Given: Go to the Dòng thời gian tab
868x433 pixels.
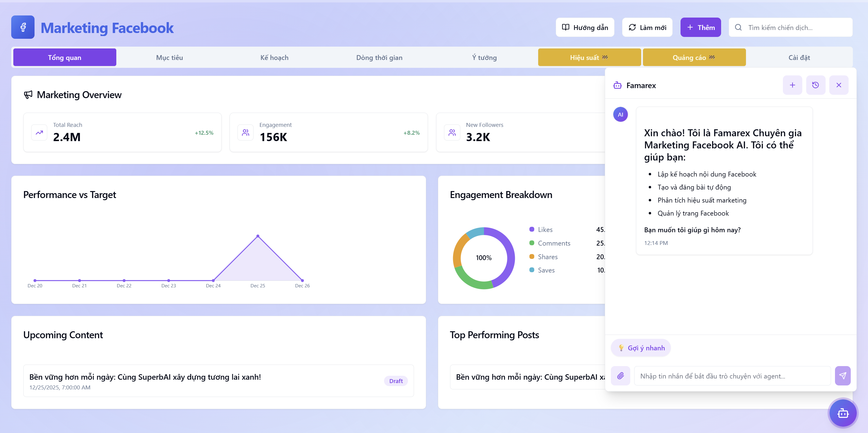Looking at the screenshot, I should click(379, 57).
